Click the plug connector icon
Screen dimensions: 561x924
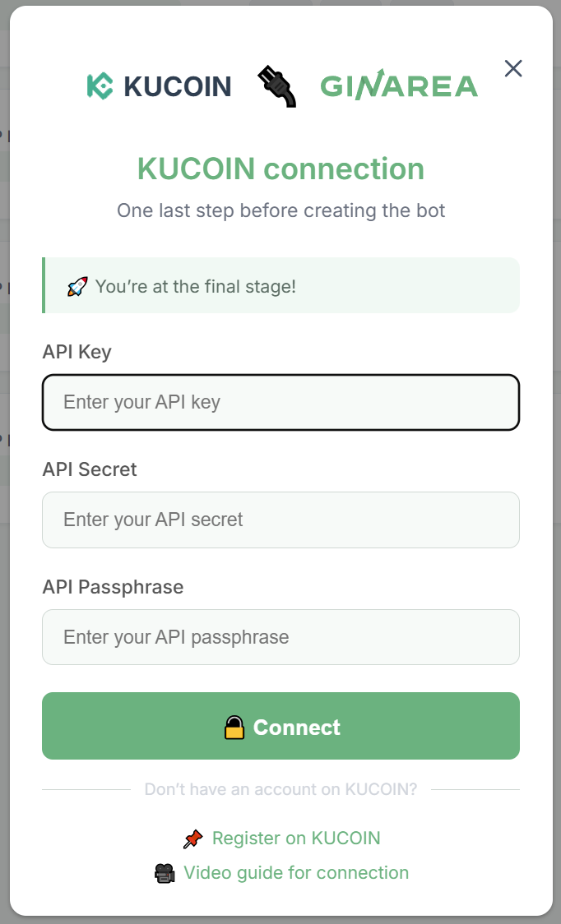click(x=276, y=86)
